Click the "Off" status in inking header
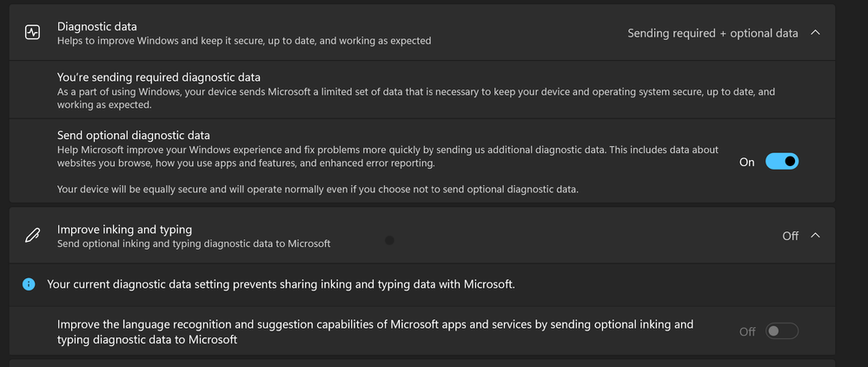This screenshot has width=868, height=367. pos(790,236)
